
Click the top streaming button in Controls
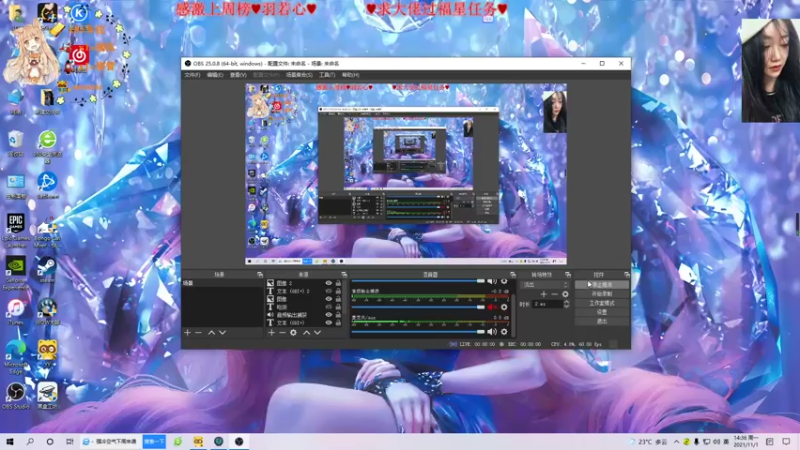click(602, 285)
